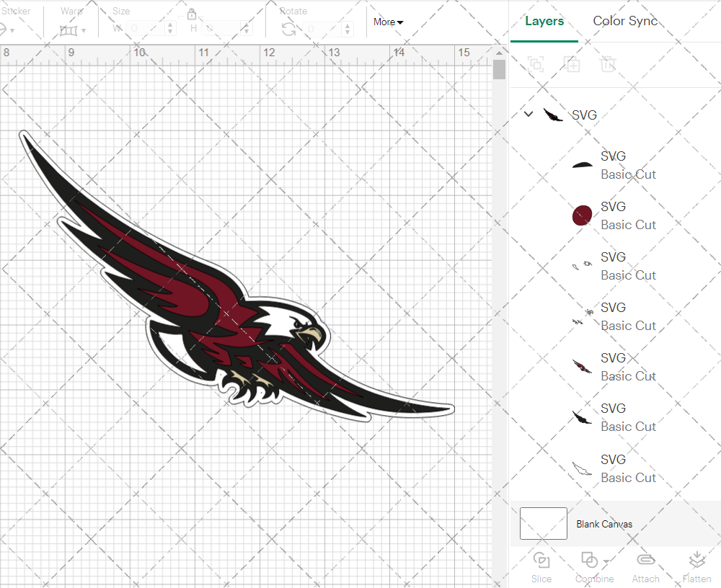Open the Combine tool

590,566
